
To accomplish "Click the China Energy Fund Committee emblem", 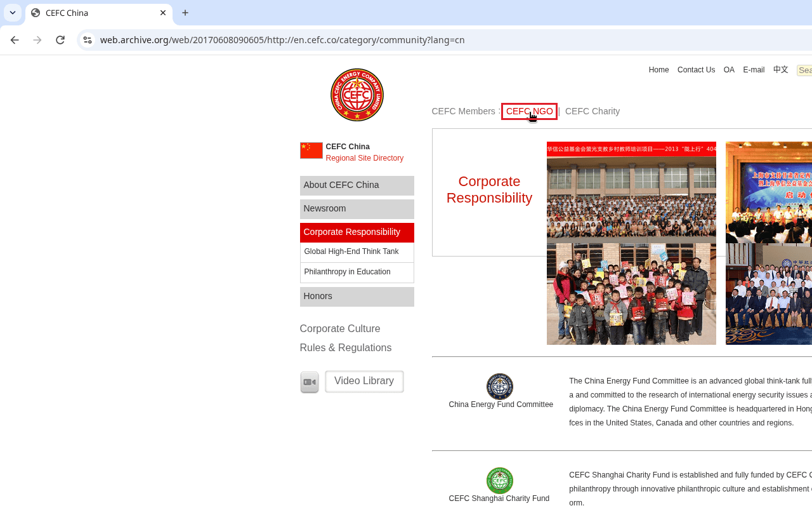I will [500, 387].
